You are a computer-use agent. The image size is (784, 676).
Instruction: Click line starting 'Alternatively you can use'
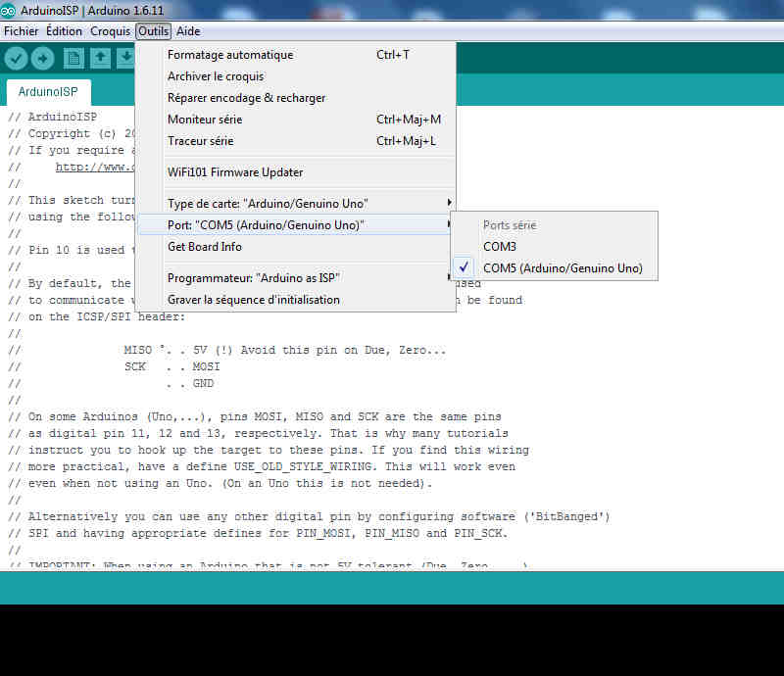pos(309,517)
